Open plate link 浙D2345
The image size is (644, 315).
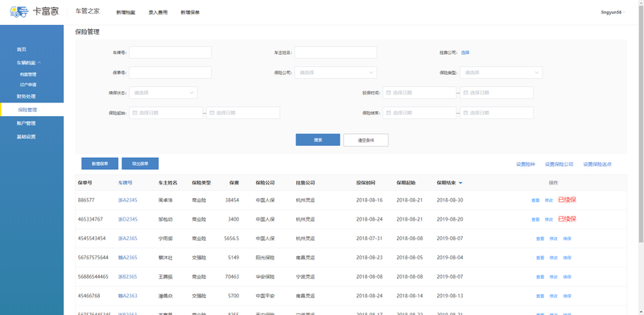pyautogui.click(x=128, y=219)
